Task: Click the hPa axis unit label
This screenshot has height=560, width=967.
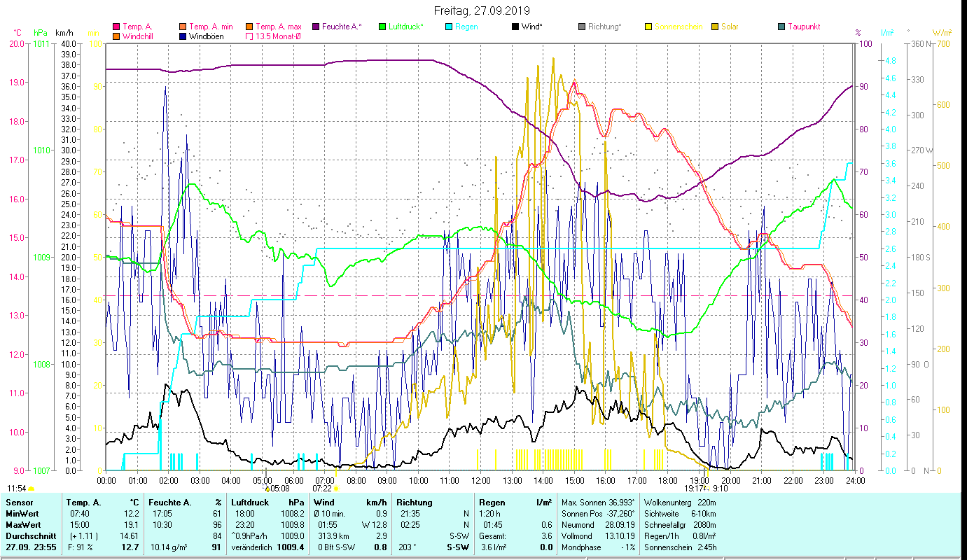Action: pos(41,33)
